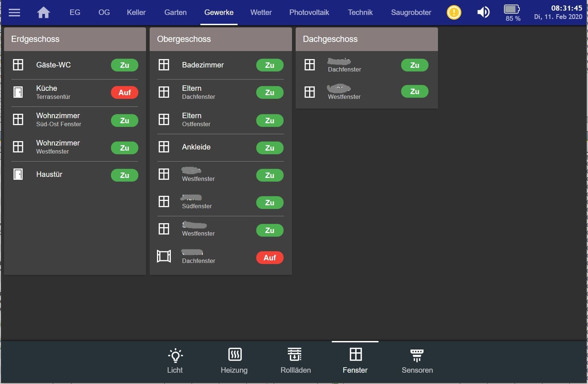Click Zu badge for Wohnzimmer Westfenster

coord(124,148)
